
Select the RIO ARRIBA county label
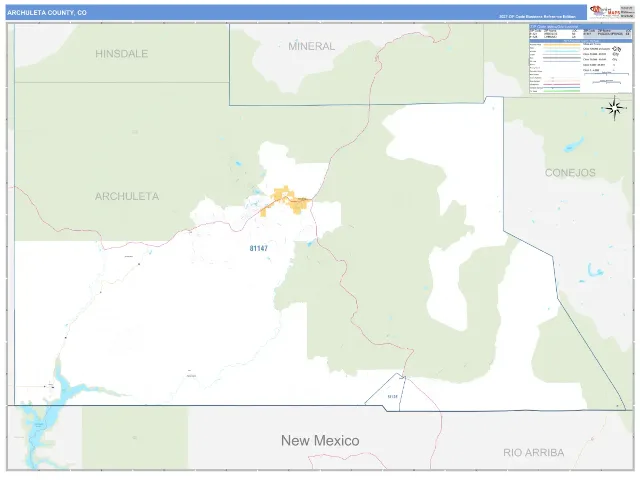click(533, 452)
